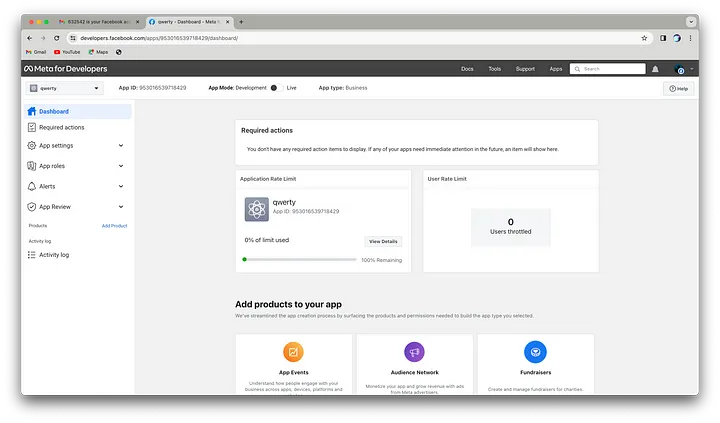Open the profile avatar menu
Viewport: 720px width, 423px height.
(679, 69)
